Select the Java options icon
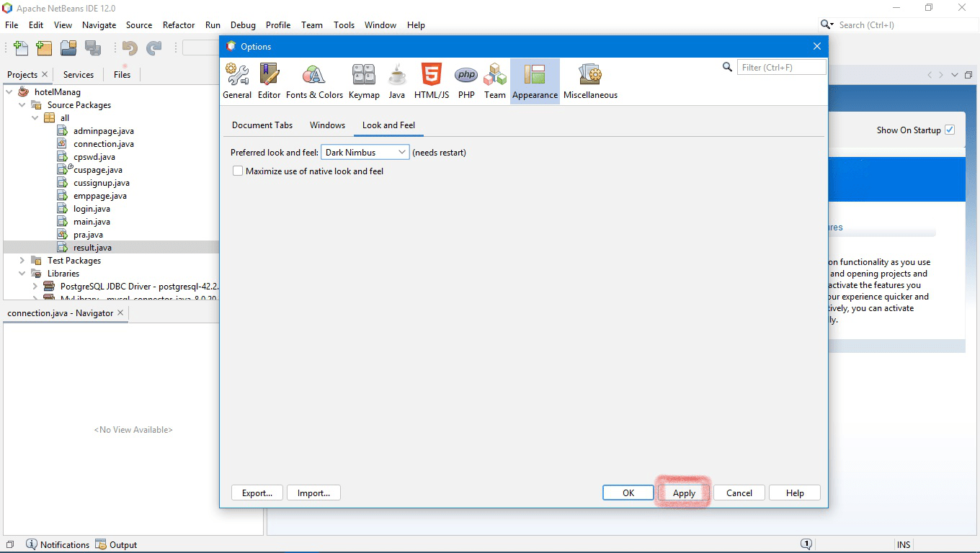 coord(396,79)
